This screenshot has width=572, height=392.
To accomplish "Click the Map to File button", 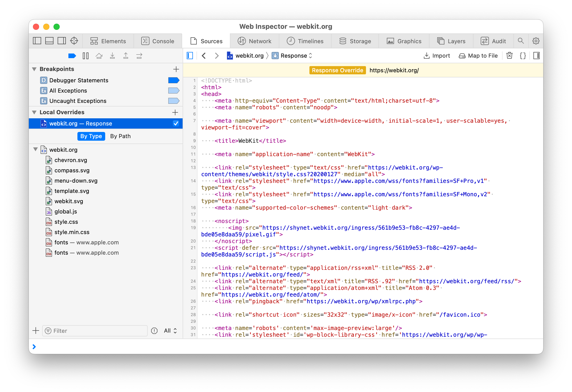I will [x=478, y=56].
